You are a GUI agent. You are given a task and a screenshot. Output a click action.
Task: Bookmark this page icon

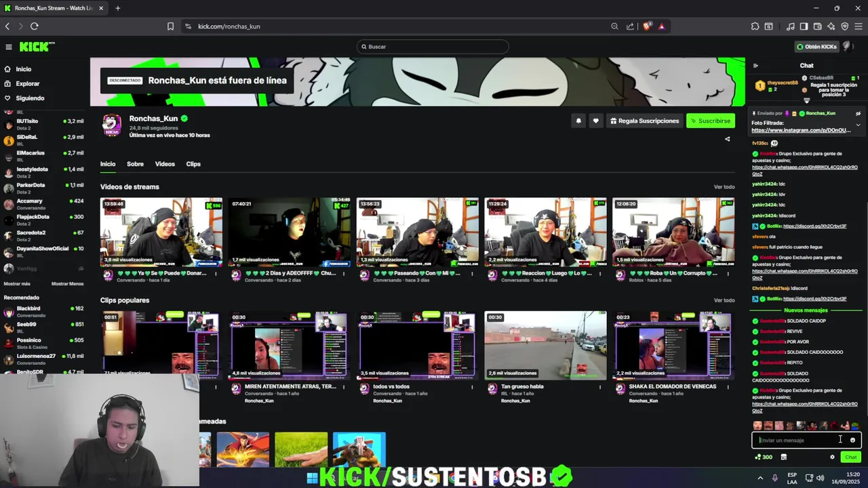click(x=170, y=26)
